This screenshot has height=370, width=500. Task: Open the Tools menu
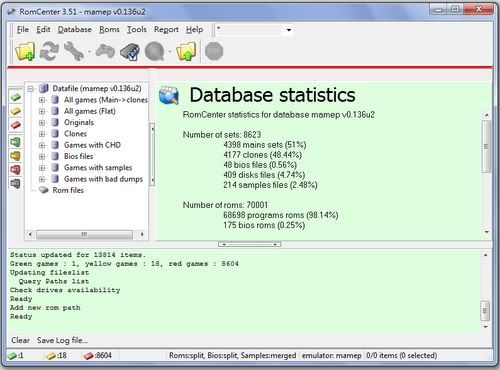click(137, 30)
